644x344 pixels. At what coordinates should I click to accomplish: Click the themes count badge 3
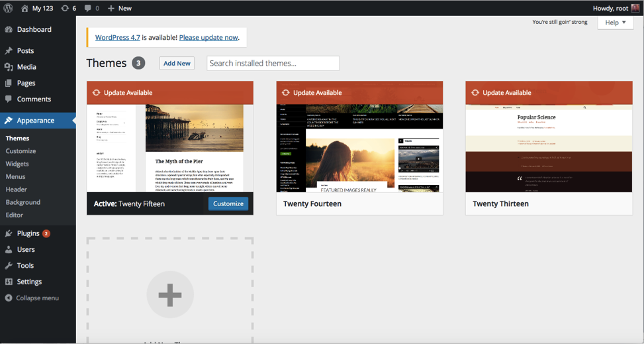[x=138, y=63]
